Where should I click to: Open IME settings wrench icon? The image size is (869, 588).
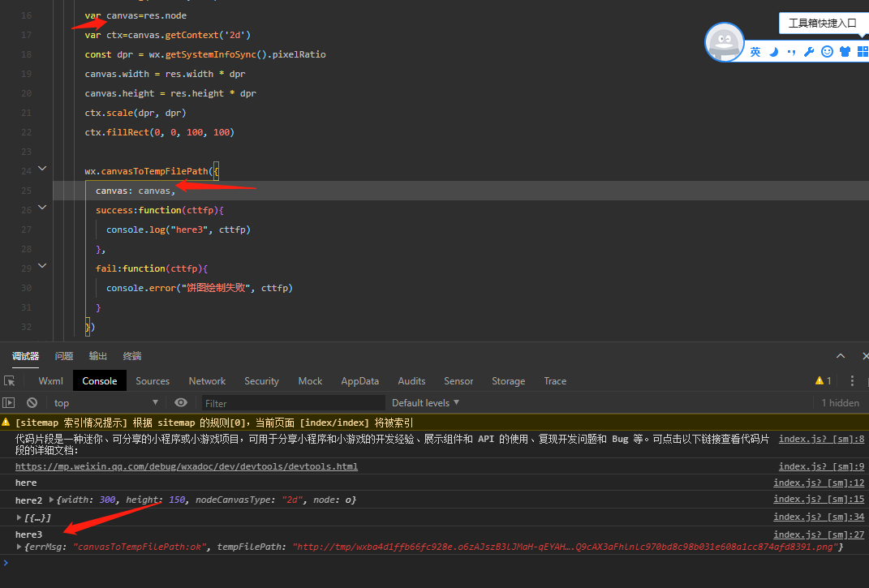tap(809, 52)
